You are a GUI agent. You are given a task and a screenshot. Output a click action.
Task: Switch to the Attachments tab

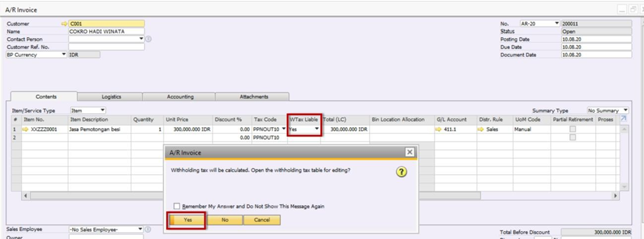pos(253,97)
